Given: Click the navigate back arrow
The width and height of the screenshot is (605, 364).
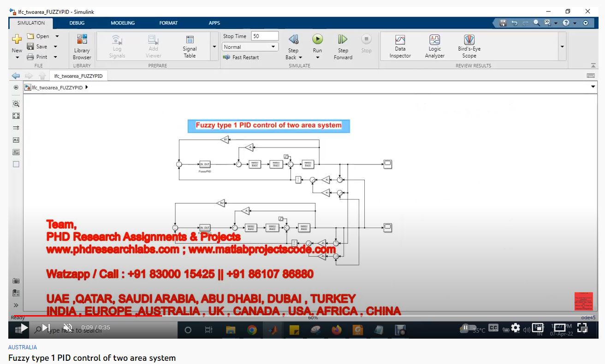Looking at the screenshot, I should coord(16,76).
